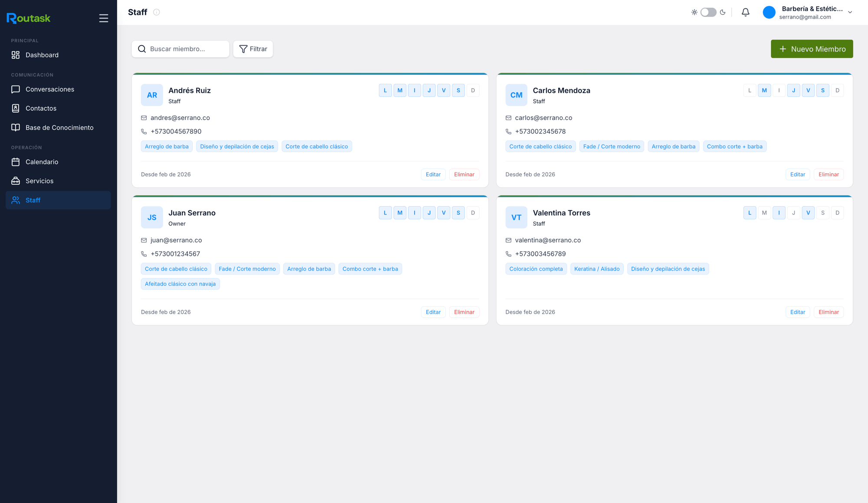Click the VT avatar of Valentina Torres

pyautogui.click(x=516, y=218)
